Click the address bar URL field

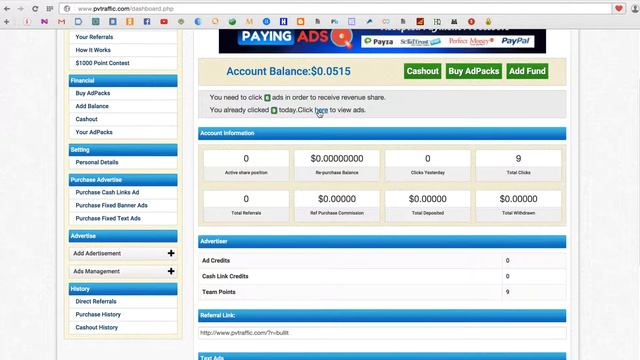pyautogui.click(x=335, y=9)
